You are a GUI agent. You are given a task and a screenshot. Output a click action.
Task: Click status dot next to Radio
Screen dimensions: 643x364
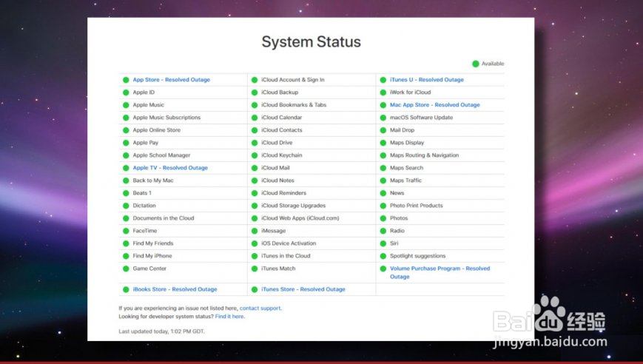[x=383, y=231]
